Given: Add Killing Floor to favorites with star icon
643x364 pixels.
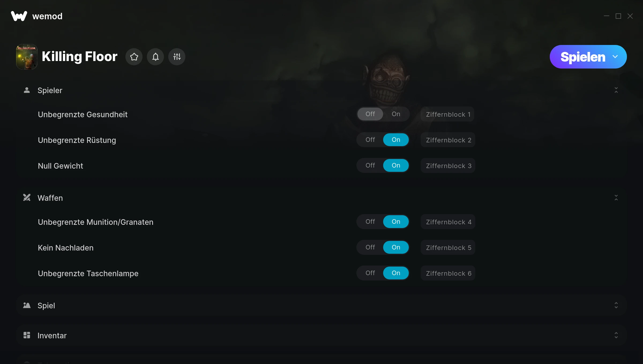Looking at the screenshot, I should 134,57.
